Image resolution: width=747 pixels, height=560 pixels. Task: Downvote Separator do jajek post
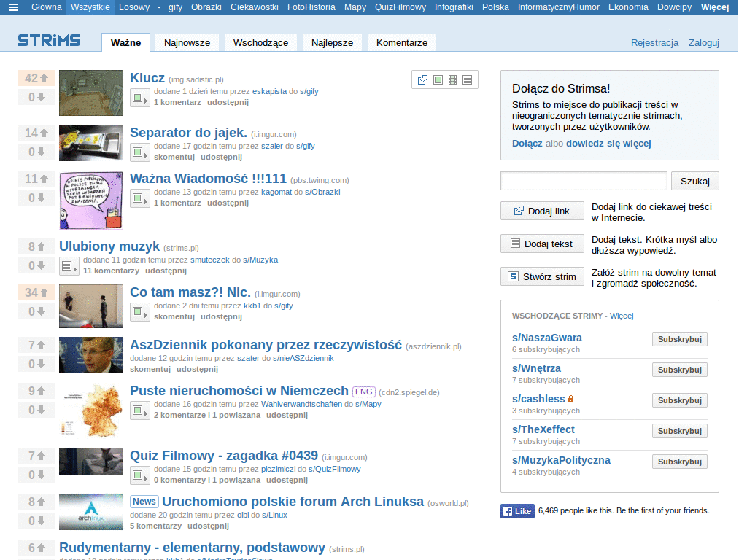pyautogui.click(x=36, y=152)
